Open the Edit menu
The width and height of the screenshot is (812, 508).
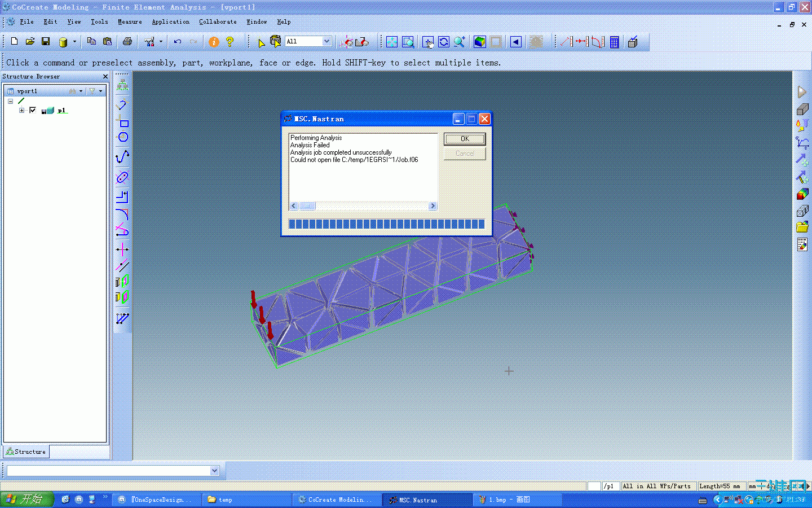(50, 21)
